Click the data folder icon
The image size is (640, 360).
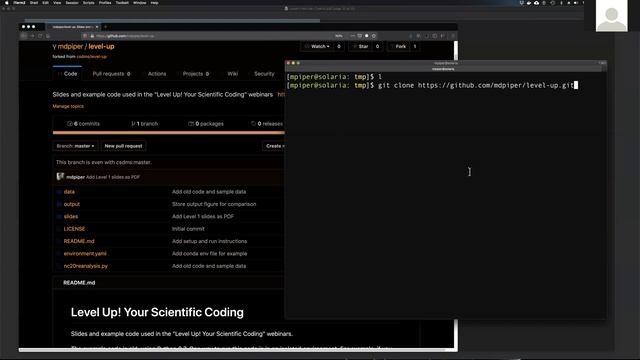[59, 192]
